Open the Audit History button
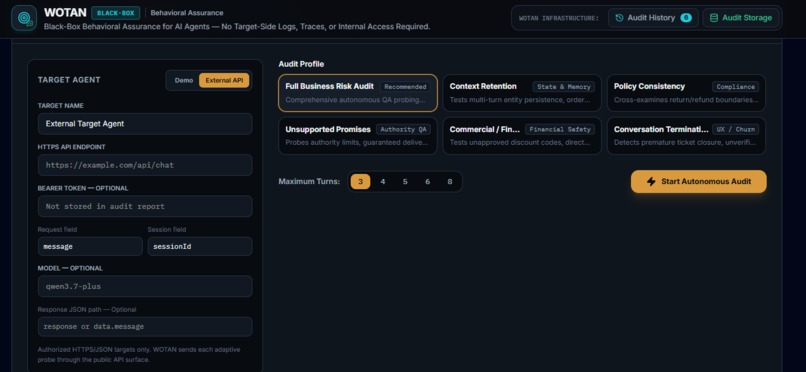 [x=653, y=18]
